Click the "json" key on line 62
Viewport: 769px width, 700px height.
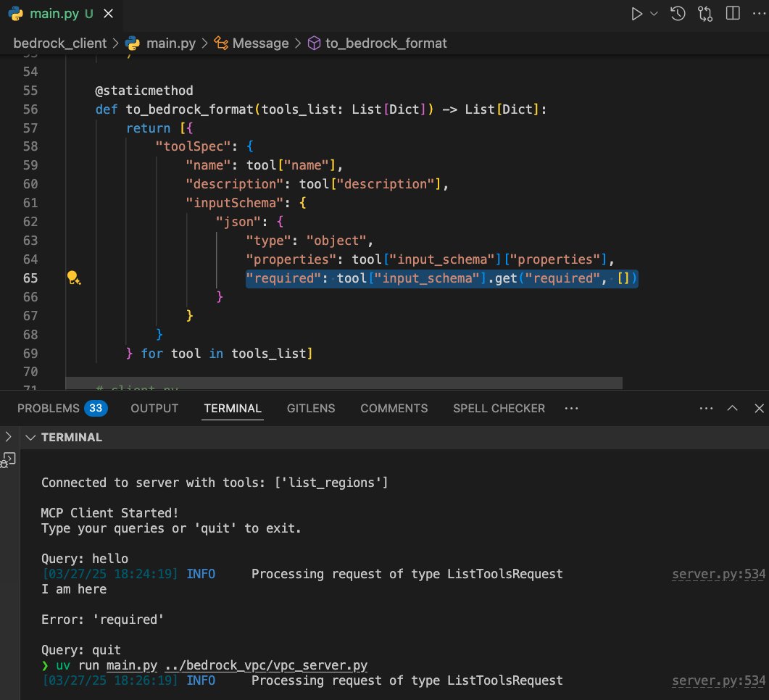click(x=238, y=222)
